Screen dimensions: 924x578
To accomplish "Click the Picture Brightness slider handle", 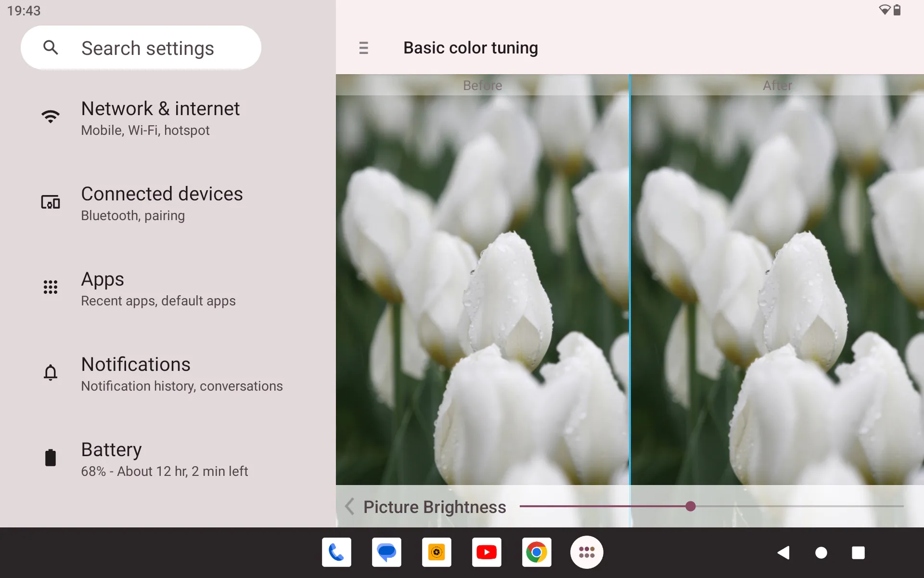I will (x=691, y=506).
